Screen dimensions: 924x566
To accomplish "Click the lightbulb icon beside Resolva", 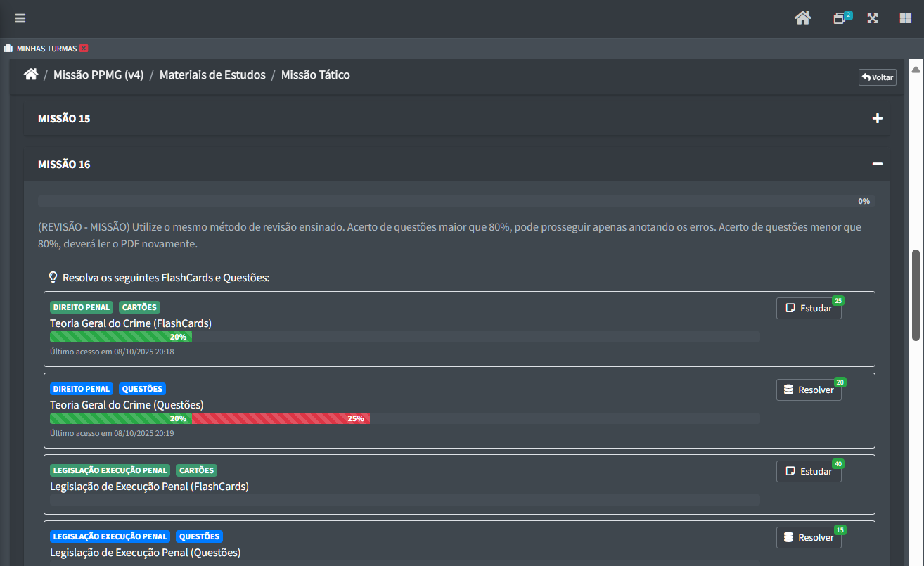I will point(53,278).
